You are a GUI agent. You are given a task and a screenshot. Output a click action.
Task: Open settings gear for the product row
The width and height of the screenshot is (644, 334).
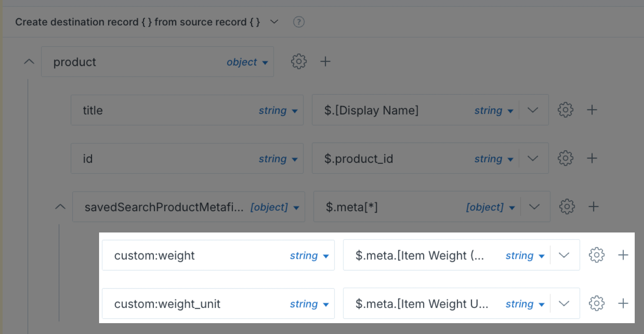point(299,62)
